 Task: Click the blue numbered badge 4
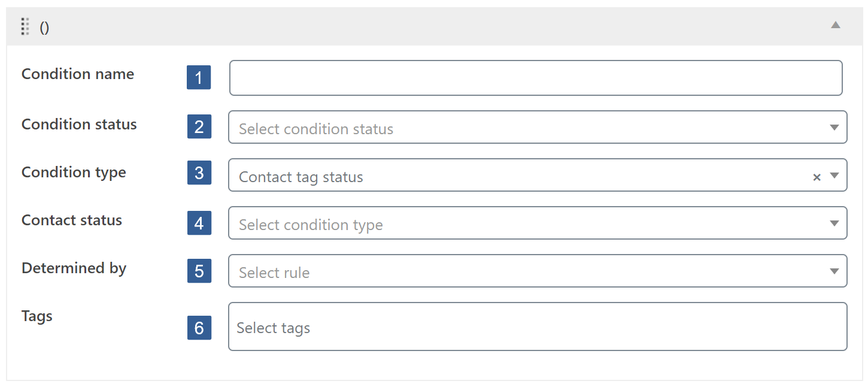point(199,223)
